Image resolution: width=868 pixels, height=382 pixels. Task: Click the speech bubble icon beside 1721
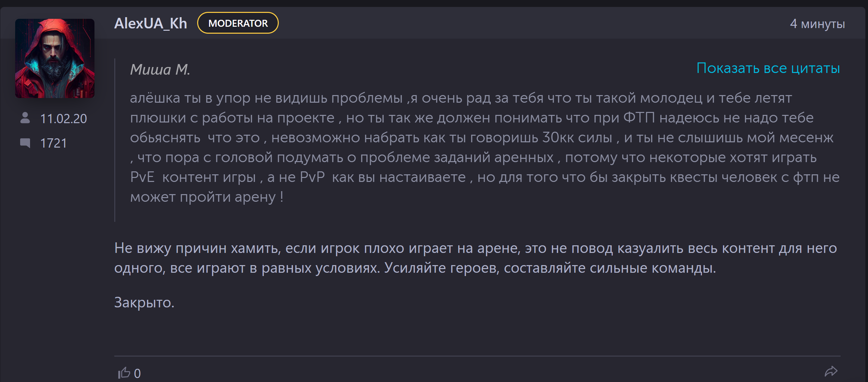25,143
